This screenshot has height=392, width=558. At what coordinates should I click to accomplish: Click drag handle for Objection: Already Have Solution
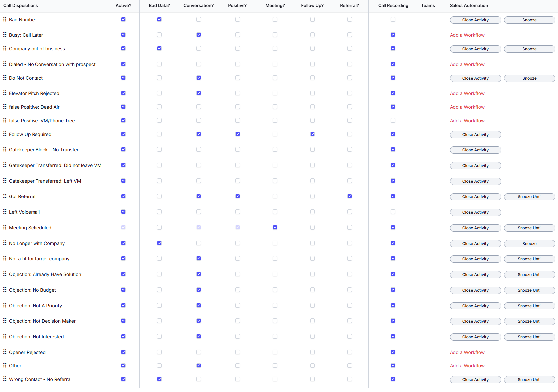click(5, 274)
